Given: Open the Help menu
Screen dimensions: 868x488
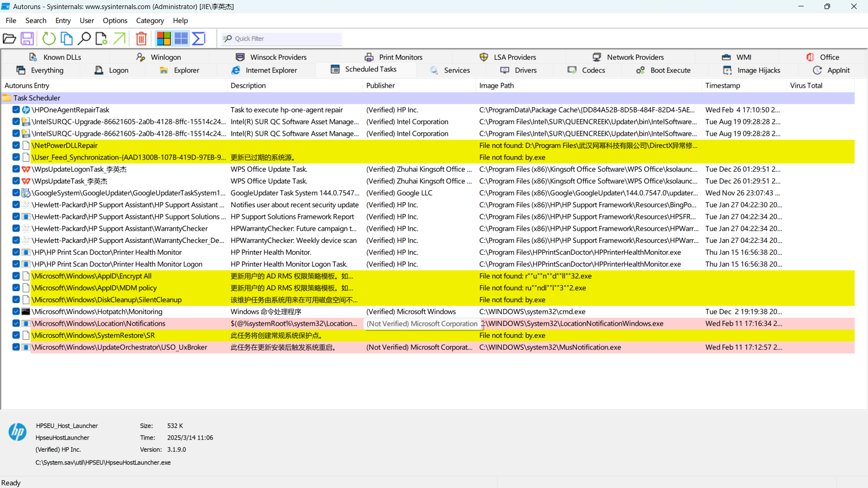Looking at the screenshot, I should (x=180, y=20).
